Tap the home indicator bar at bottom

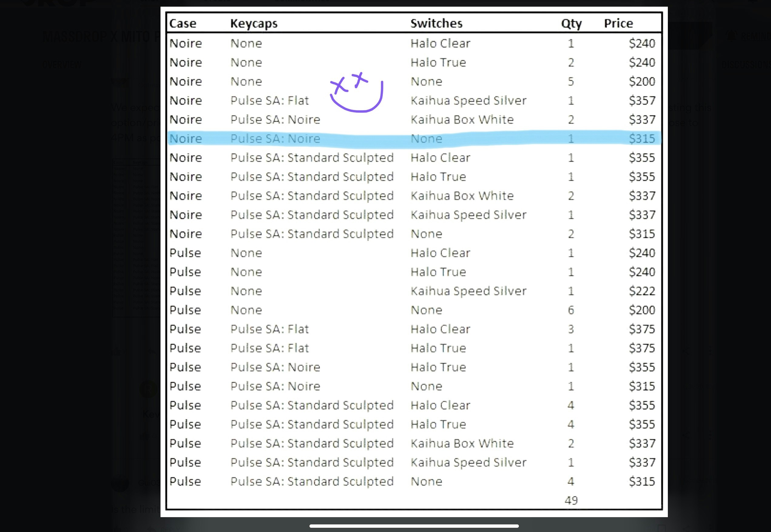414,526
